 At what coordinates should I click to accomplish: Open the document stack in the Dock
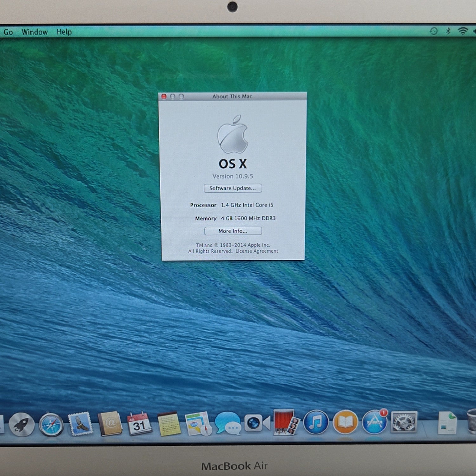[x=447, y=422]
